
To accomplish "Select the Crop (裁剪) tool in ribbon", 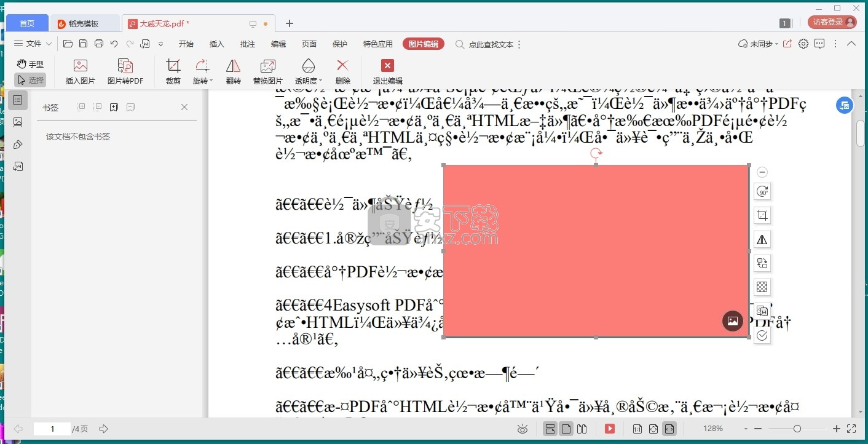I will 173,73.
